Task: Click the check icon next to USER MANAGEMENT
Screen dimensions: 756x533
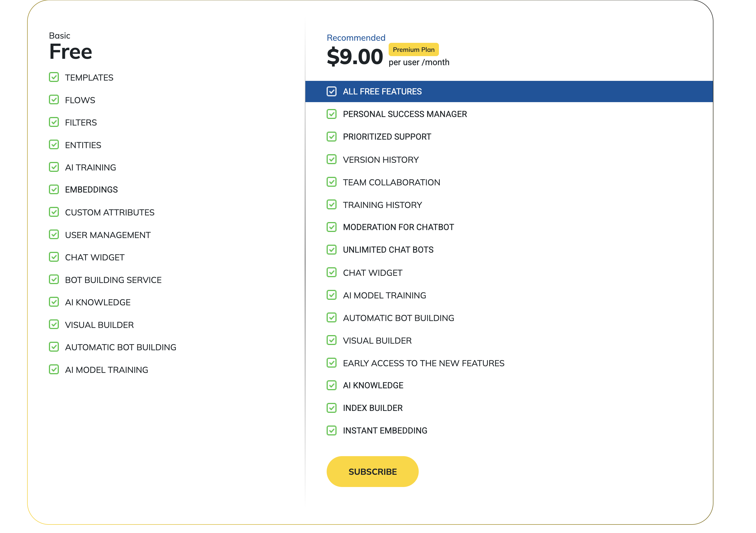Action: 54,234
